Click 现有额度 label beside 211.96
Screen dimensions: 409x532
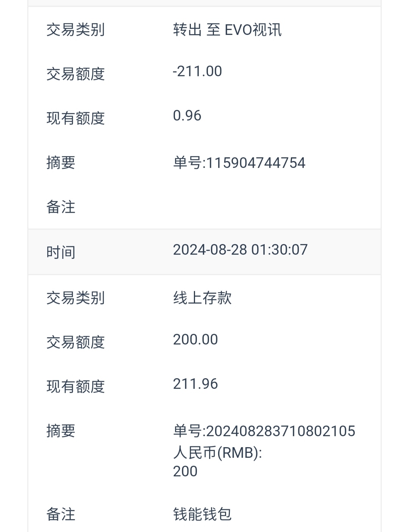tap(75, 386)
